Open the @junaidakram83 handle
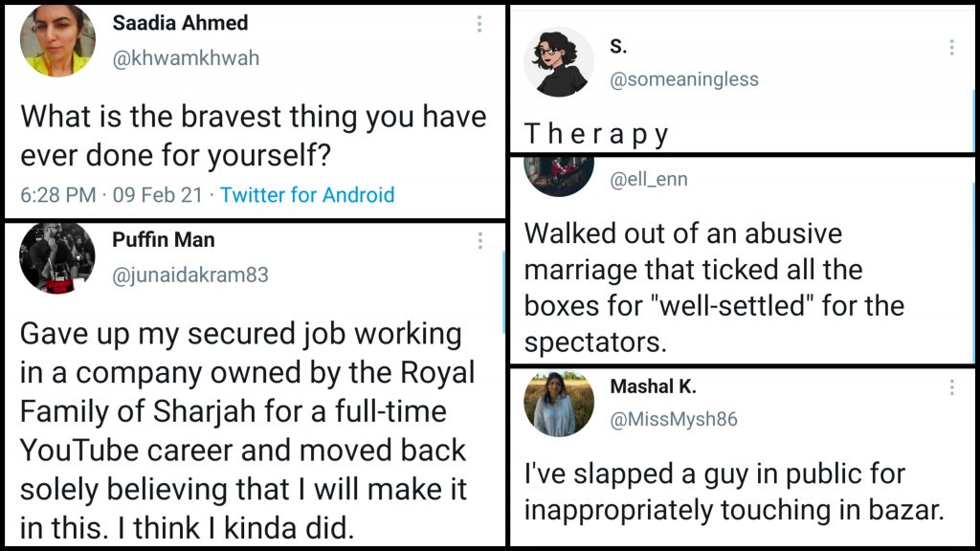The image size is (980, 551). (190, 275)
